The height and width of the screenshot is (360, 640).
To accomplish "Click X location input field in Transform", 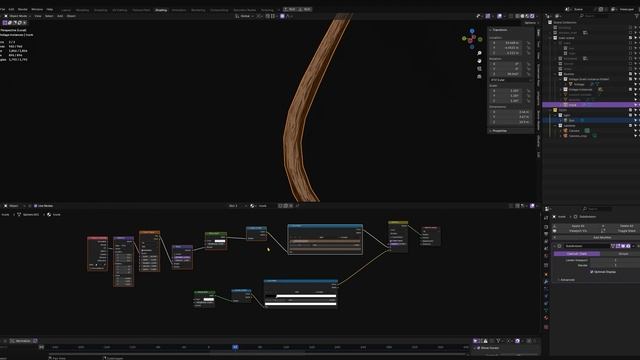I will pyautogui.click(x=507, y=42).
